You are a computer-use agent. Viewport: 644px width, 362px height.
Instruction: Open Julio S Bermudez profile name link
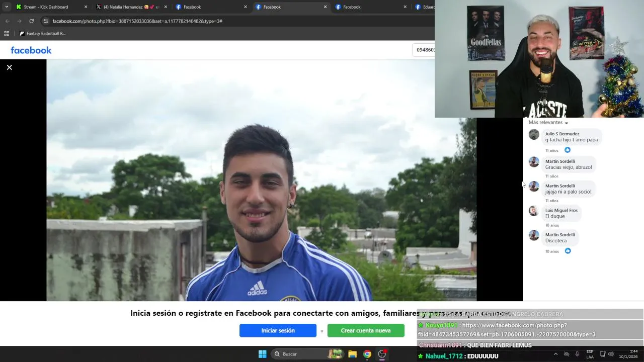[x=562, y=134]
